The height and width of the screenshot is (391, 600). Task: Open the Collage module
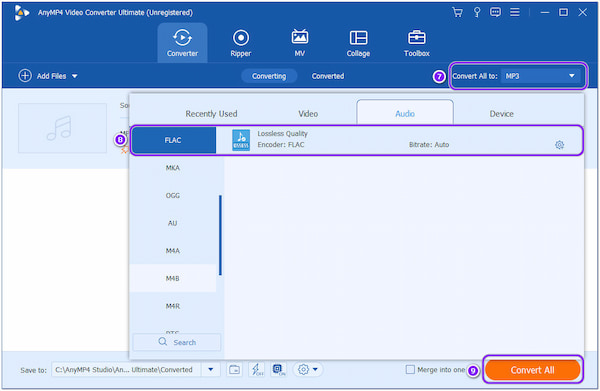[358, 42]
